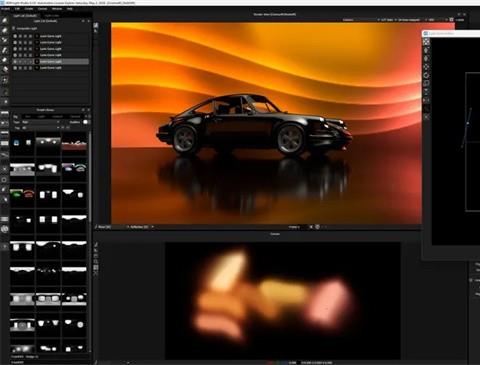Open the Window menu in the menu bar
The height and width of the screenshot is (365, 480).
point(57,9)
